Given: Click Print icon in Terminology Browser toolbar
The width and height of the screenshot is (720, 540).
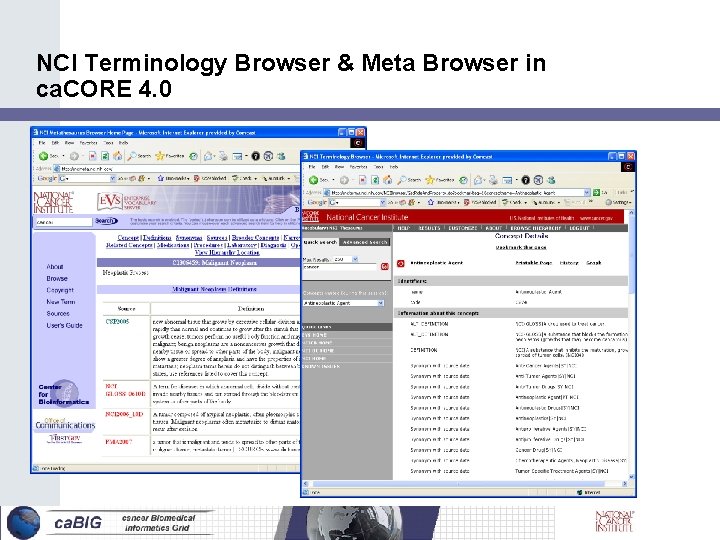Looking at the screenshot, I should pyautogui.click(x=493, y=180).
